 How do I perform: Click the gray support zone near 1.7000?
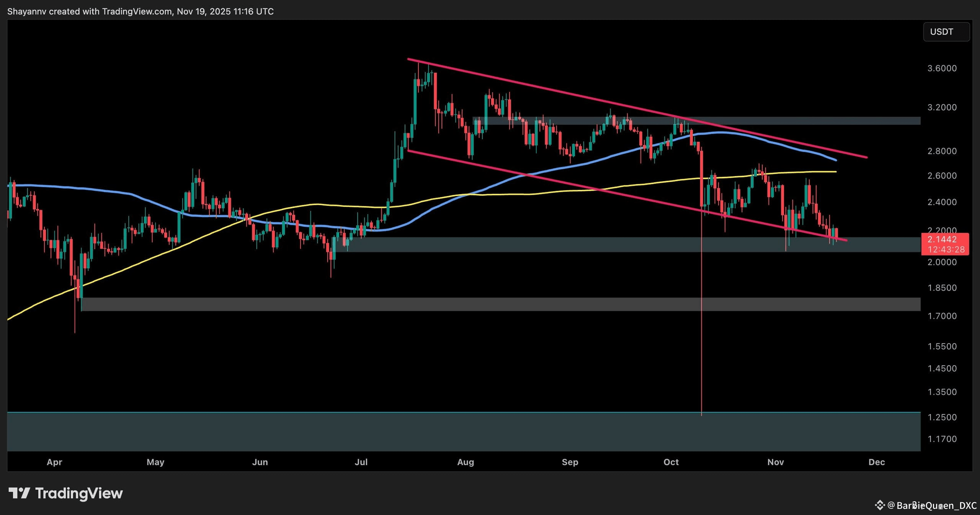coord(498,304)
